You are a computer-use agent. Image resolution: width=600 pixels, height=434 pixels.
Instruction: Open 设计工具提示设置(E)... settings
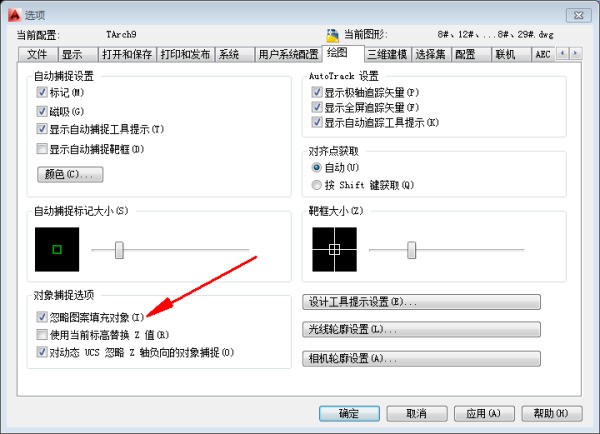420,301
